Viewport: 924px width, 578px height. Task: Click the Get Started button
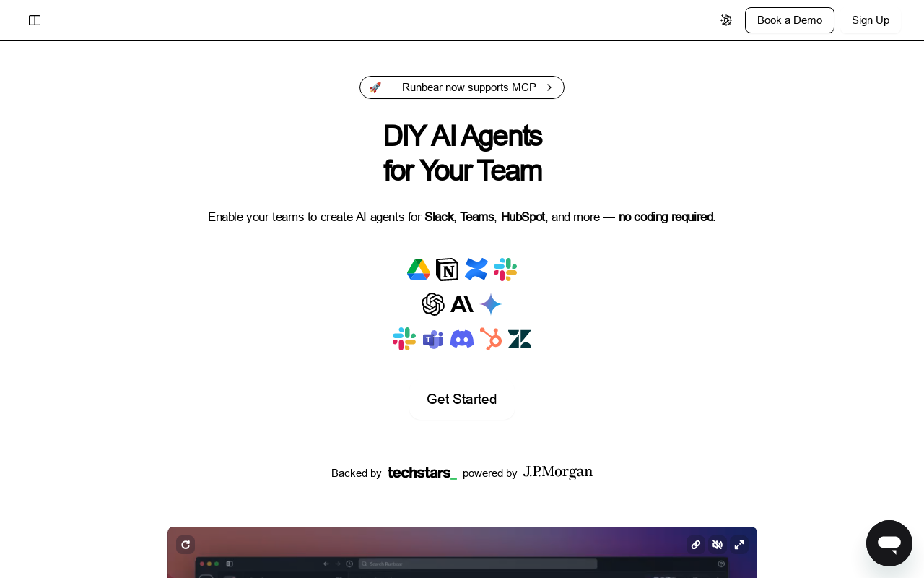[462, 400]
